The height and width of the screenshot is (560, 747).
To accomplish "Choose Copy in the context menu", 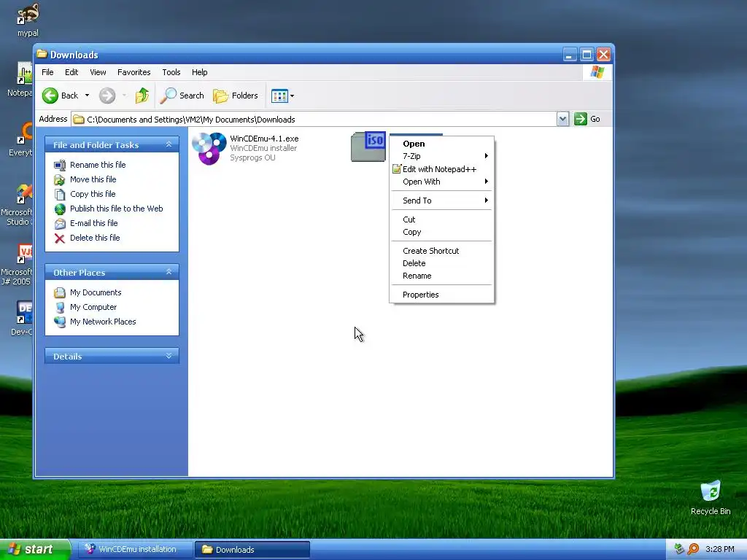I will (441, 233).
